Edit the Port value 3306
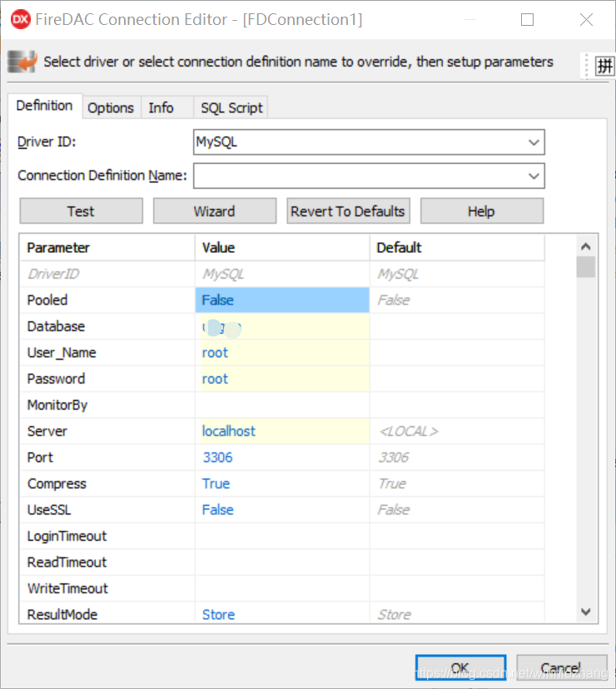616x689 pixels. [282, 458]
